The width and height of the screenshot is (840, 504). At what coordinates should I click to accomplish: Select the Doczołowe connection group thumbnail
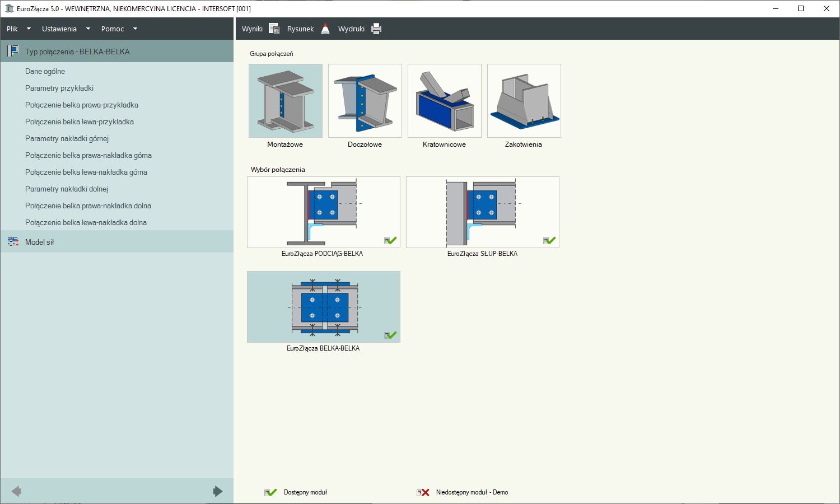(x=365, y=101)
